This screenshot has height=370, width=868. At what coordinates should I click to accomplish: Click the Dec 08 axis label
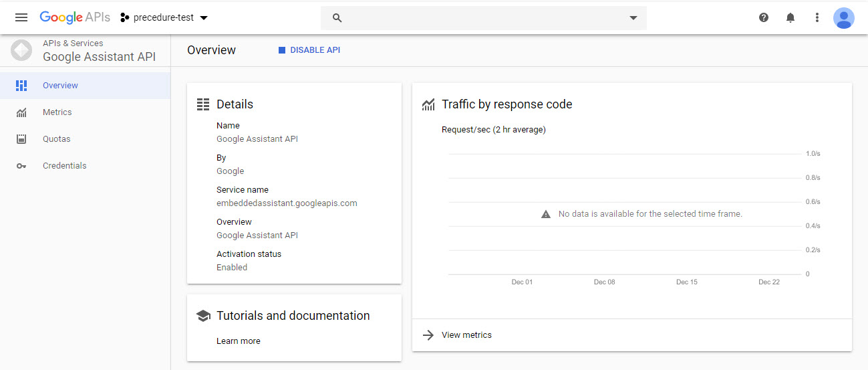(x=604, y=282)
